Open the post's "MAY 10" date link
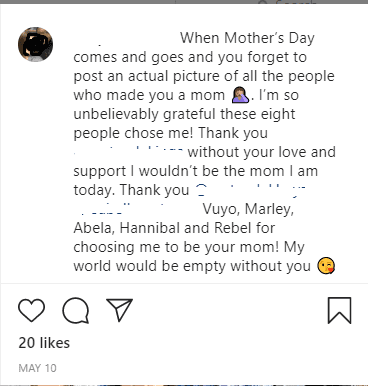 37,368
